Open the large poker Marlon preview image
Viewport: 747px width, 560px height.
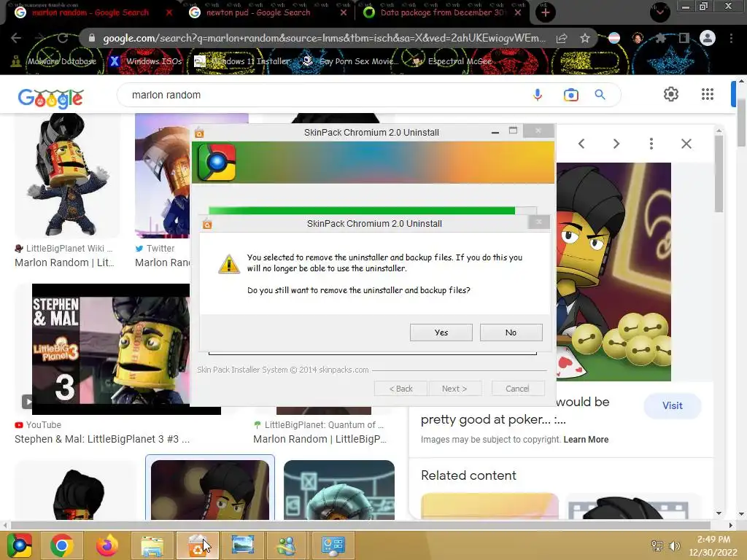(614, 272)
